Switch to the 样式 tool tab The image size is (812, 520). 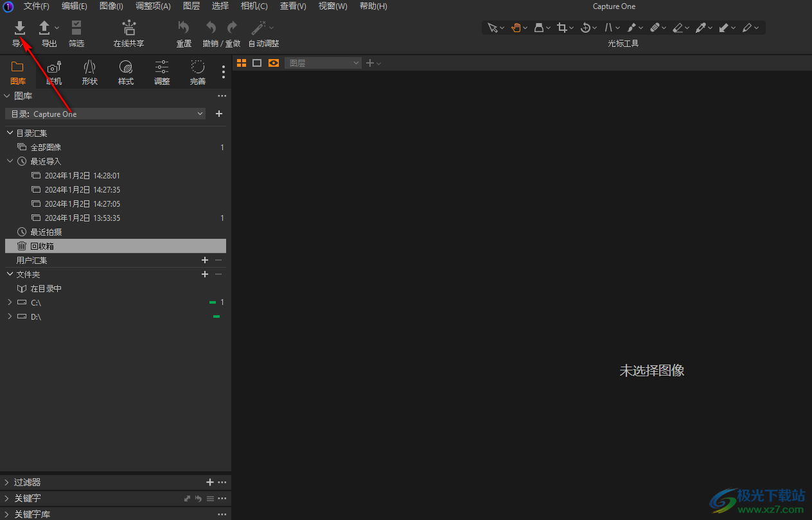click(126, 72)
